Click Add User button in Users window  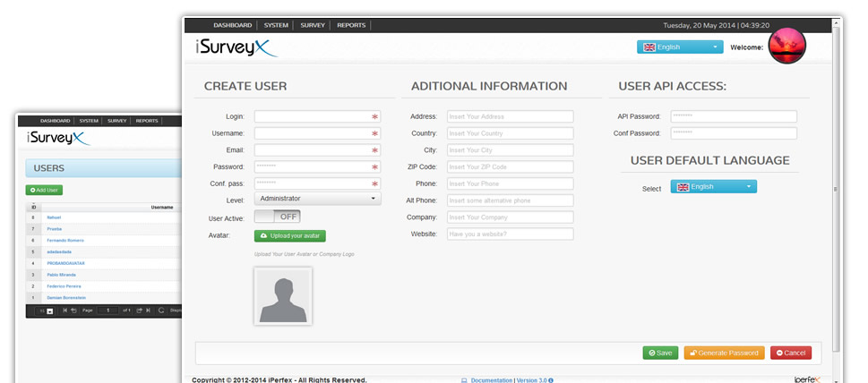click(44, 190)
